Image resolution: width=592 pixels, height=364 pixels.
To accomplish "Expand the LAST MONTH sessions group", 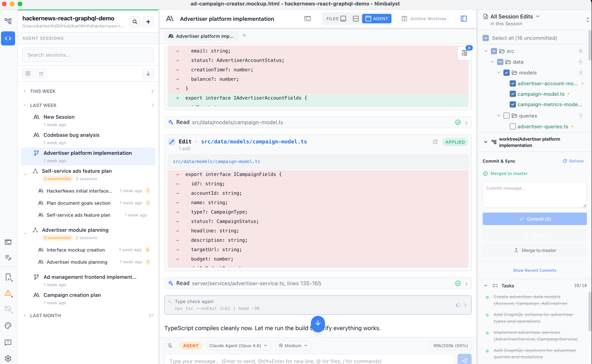I will tap(45, 315).
